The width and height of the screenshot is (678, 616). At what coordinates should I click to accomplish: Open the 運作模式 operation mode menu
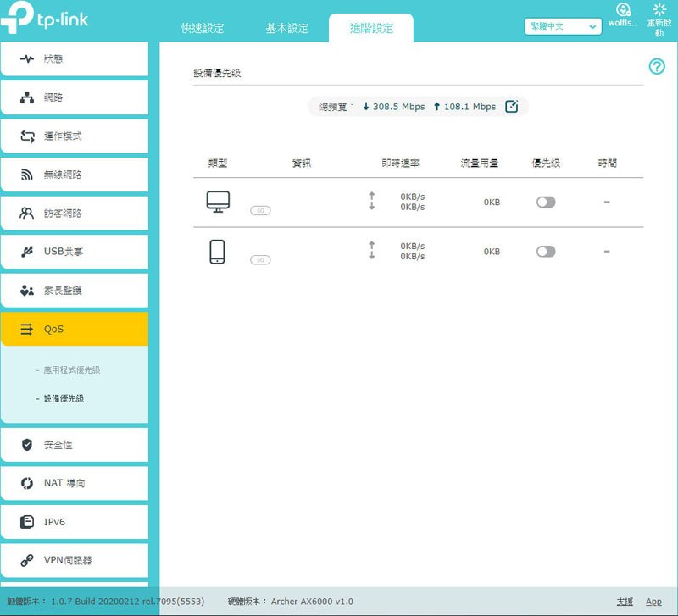click(x=75, y=136)
